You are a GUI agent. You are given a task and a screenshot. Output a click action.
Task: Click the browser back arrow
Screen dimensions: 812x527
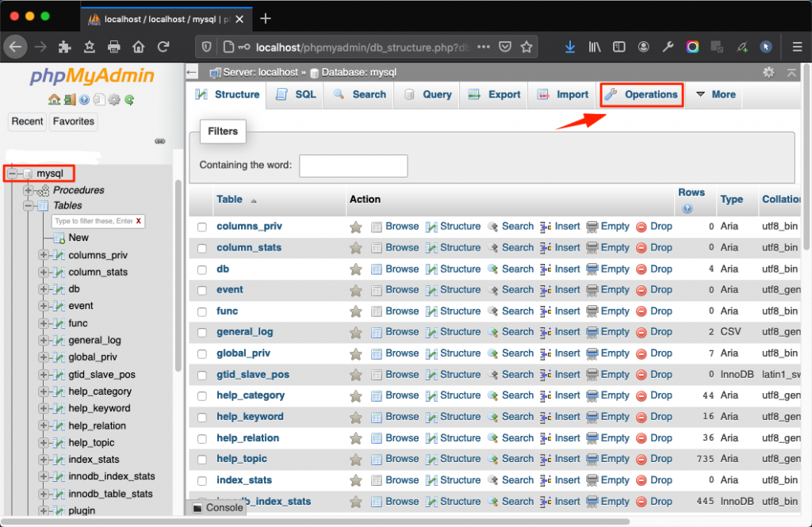[x=16, y=47]
